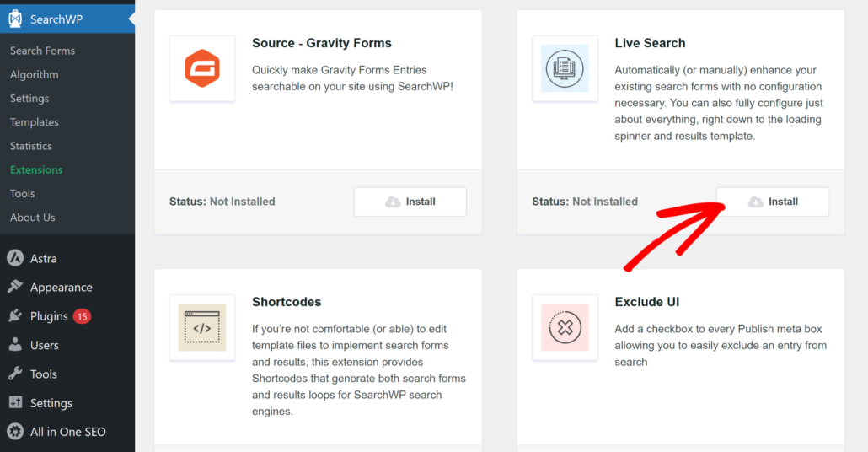The height and width of the screenshot is (452, 868).
Task: Click the Live Search title
Action: click(x=650, y=43)
